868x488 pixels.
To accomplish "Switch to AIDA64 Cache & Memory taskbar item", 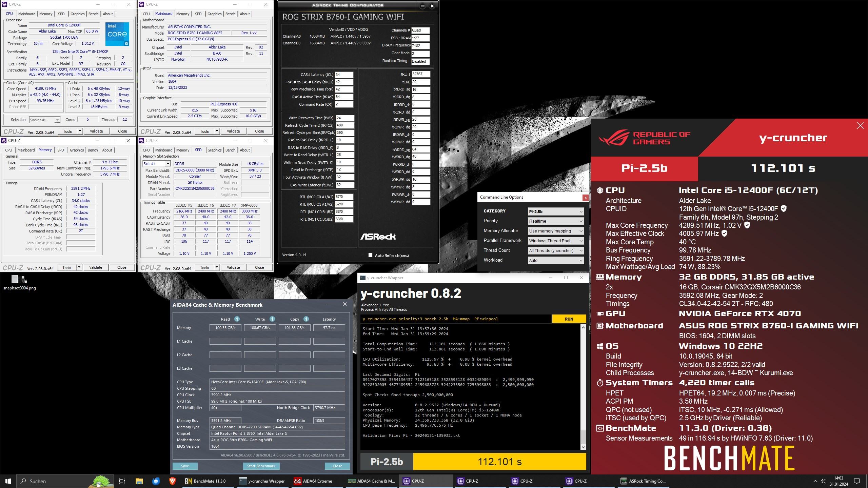I will (371, 481).
